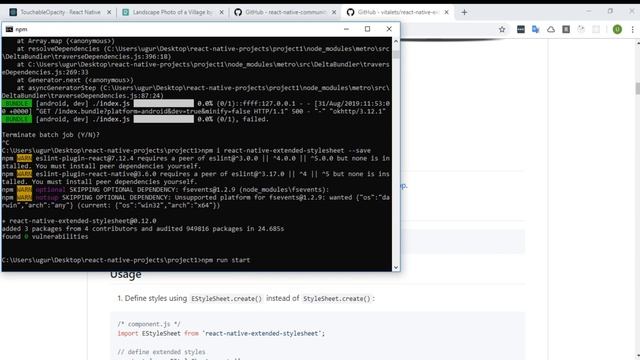Click 'EStyleSheet.create()' inline code in browser
The image size is (640, 360).
click(x=226, y=298)
